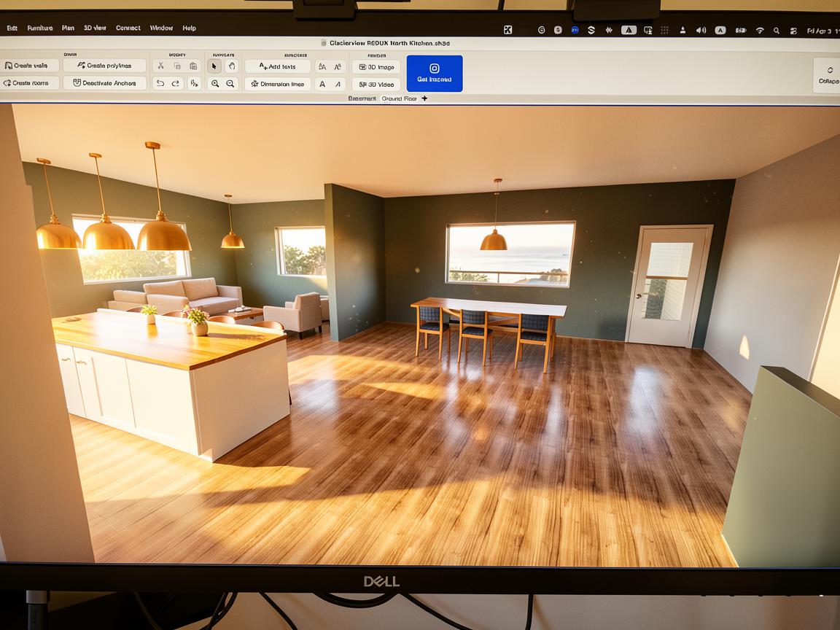Collapse the toolbar panel

tap(828, 76)
